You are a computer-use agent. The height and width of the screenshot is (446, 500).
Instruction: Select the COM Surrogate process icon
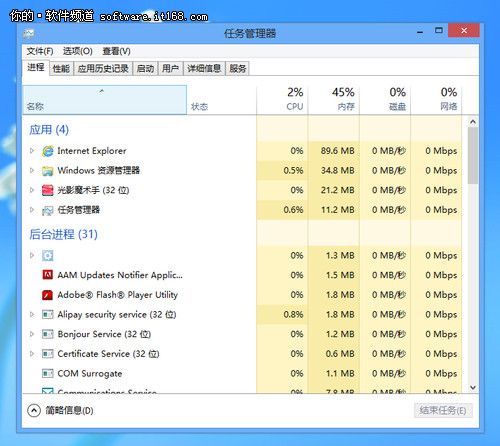[x=47, y=373]
